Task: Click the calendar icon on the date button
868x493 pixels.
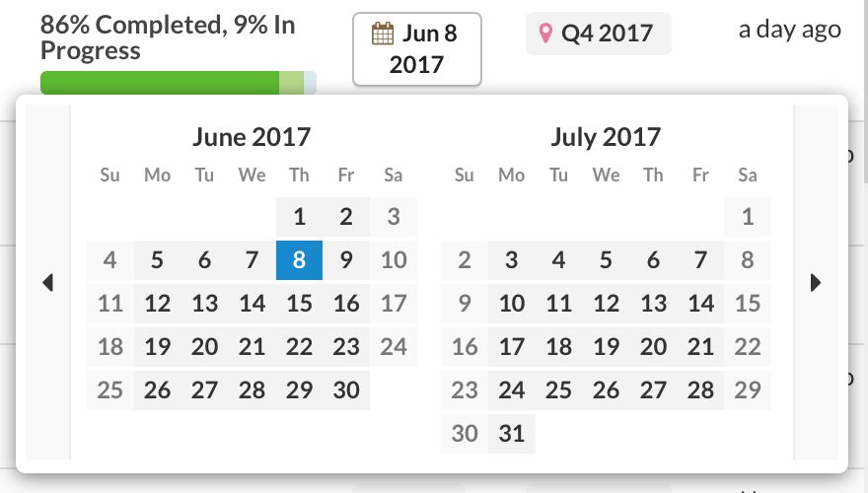Action: point(383,34)
